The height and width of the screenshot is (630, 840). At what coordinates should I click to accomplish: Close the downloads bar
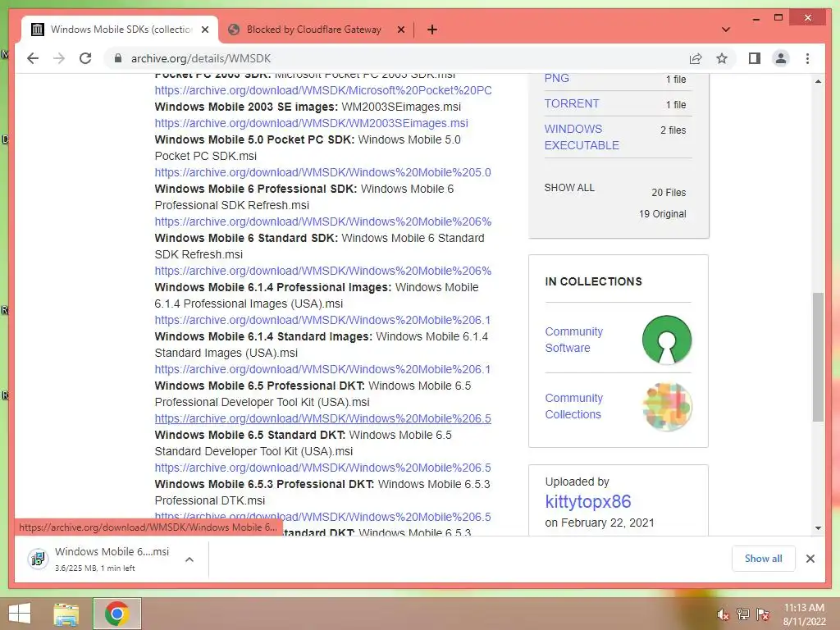(810, 559)
